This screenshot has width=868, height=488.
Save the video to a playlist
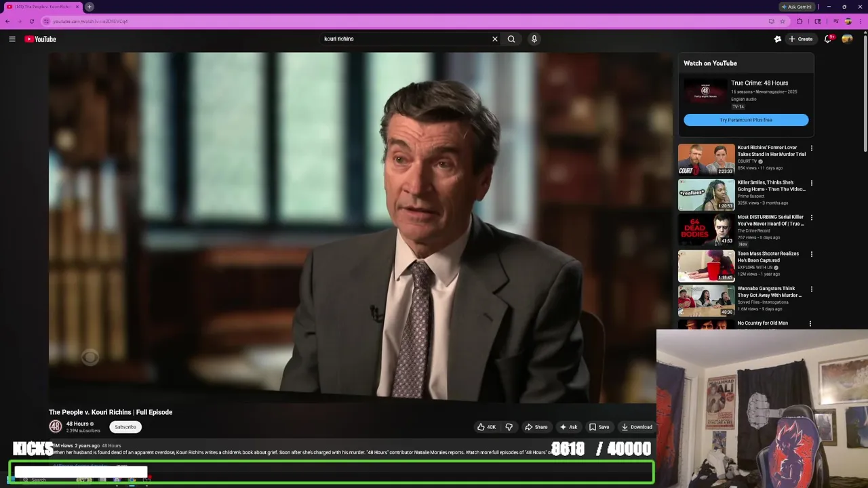point(599,427)
